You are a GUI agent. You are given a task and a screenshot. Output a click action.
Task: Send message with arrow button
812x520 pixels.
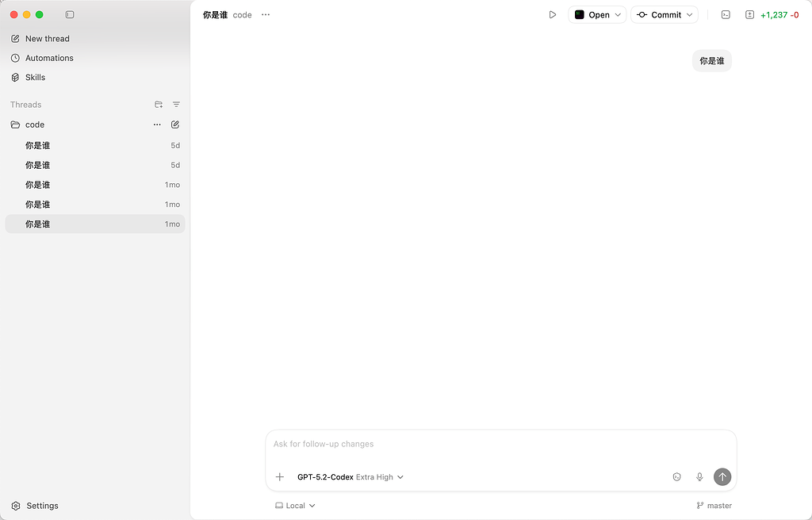pyautogui.click(x=722, y=477)
